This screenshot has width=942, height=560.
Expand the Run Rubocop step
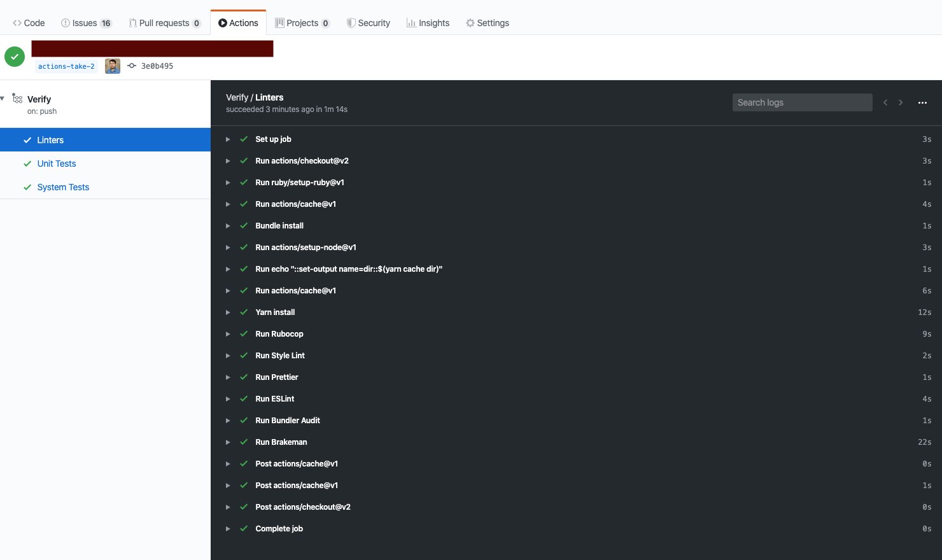228,334
